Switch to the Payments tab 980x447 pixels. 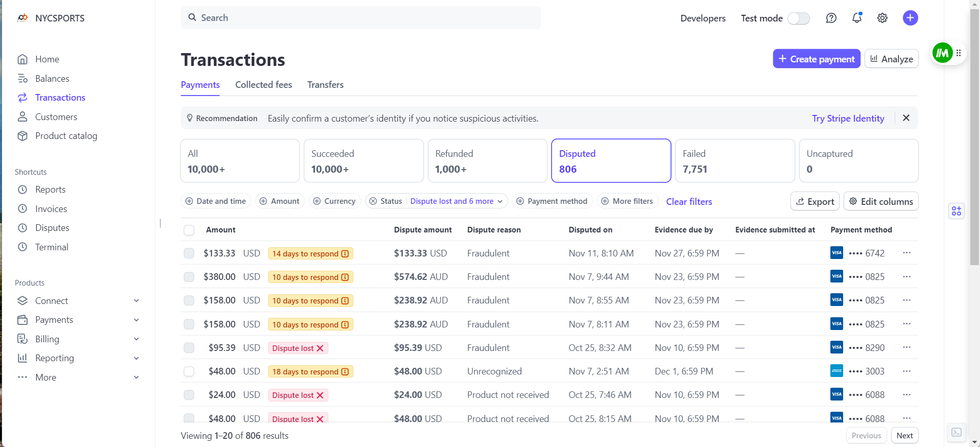point(200,85)
